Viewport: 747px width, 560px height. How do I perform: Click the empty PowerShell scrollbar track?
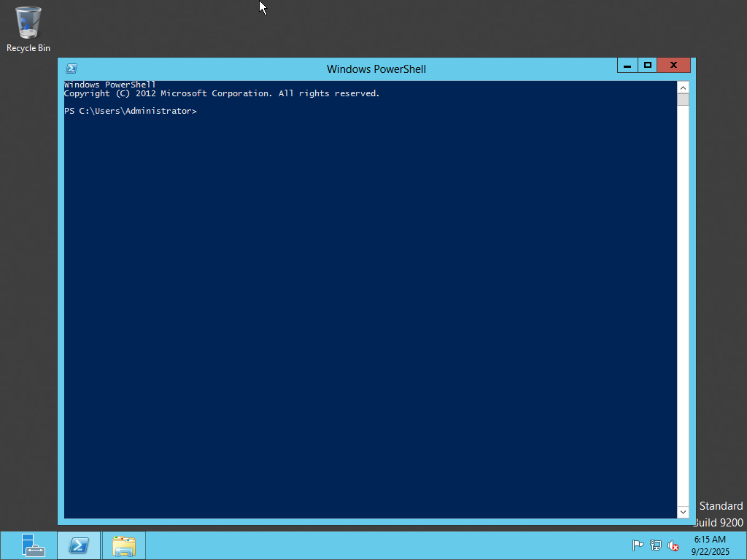tap(683, 306)
